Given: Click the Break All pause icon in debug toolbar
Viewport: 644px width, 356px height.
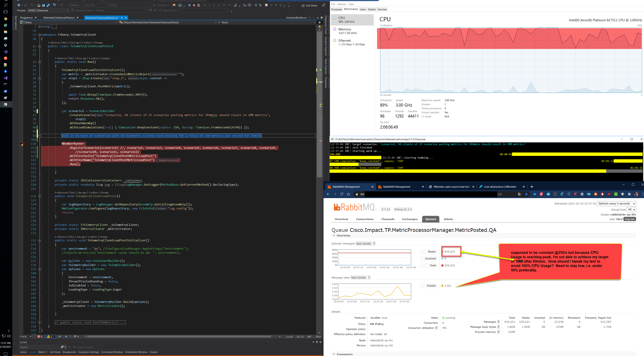Looking at the screenshot, I should [189, 5].
